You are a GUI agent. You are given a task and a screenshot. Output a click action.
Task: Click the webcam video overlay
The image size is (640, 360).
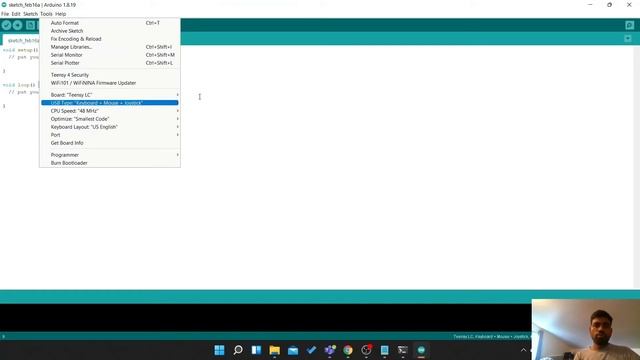click(586, 330)
